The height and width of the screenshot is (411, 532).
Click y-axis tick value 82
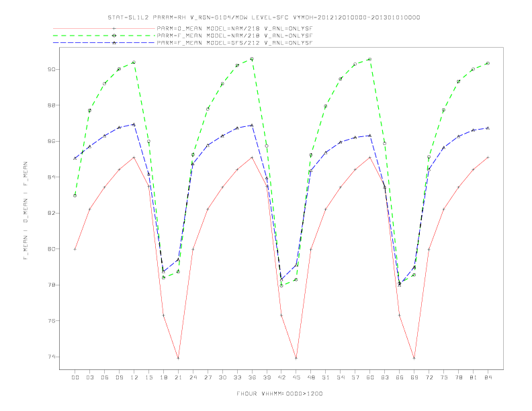click(x=52, y=214)
